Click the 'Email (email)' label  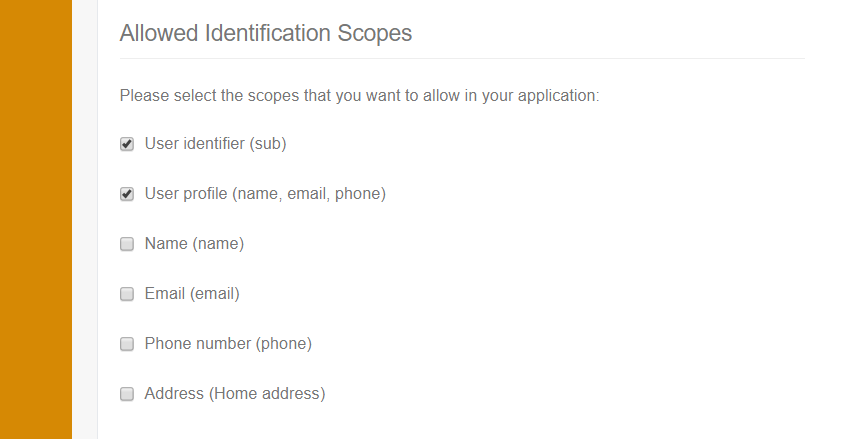192,293
